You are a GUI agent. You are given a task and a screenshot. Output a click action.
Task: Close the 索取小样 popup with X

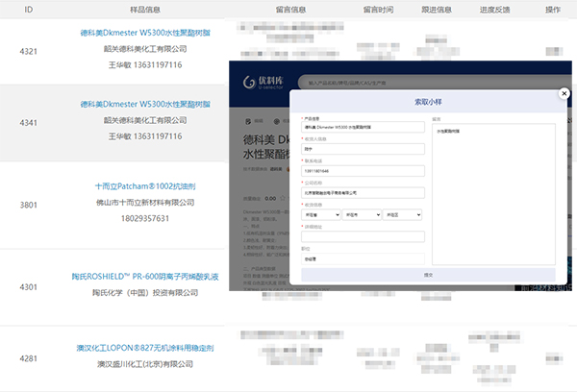coord(564,93)
